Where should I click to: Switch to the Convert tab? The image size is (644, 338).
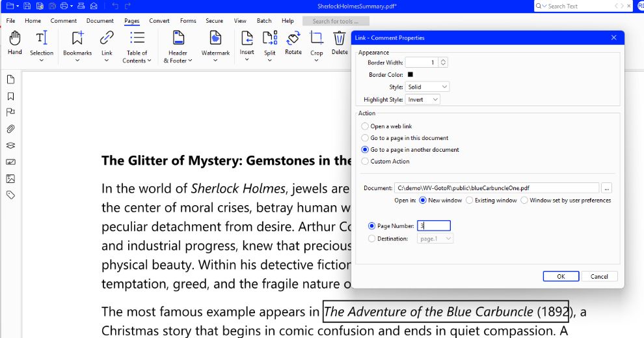159,21
